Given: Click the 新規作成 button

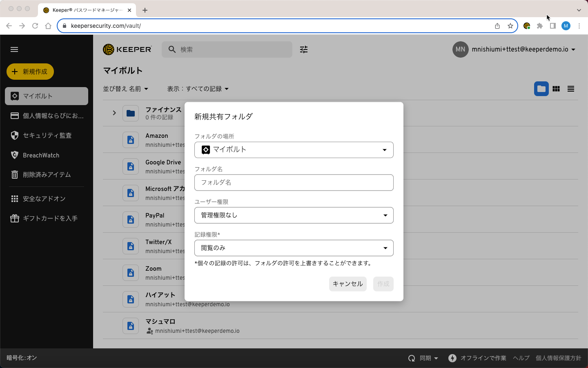Looking at the screenshot, I should (x=30, y=72).
